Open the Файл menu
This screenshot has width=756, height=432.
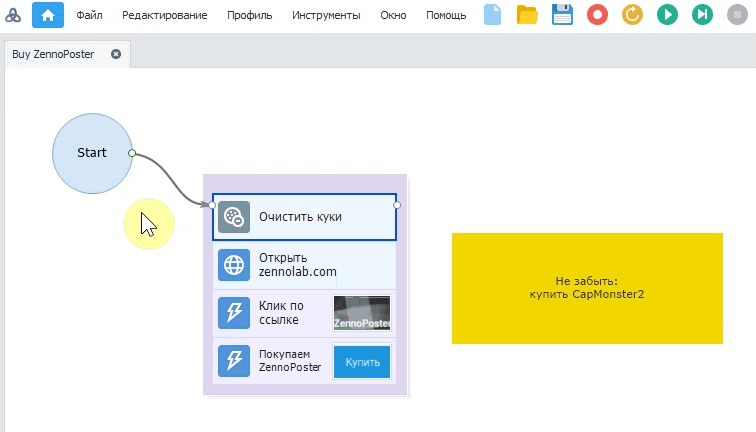pos(89,15)
